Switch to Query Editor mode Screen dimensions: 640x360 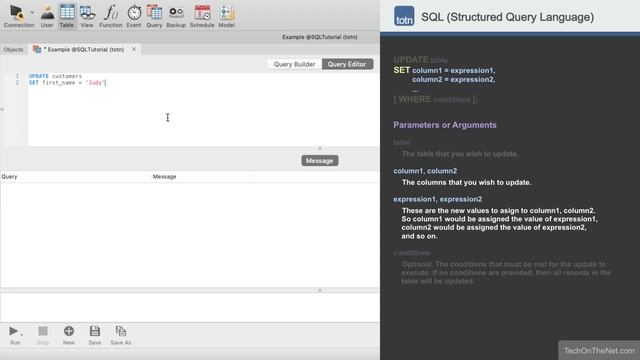pyautogui.click(x=347, y=64)
